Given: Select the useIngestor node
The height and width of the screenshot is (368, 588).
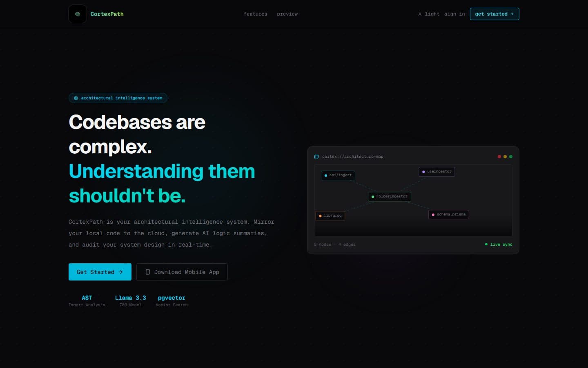Looking at the screenshot, I should [x=437, y=172].
